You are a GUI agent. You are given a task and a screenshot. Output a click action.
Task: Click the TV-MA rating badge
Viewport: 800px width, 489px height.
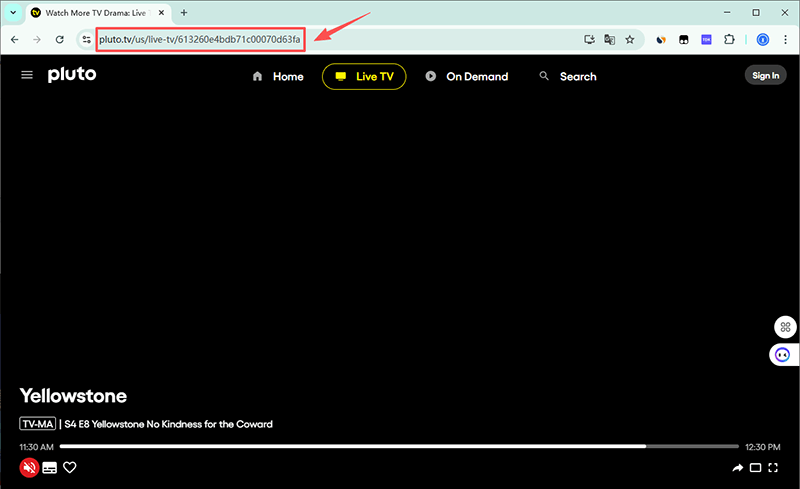pos(38,424)
